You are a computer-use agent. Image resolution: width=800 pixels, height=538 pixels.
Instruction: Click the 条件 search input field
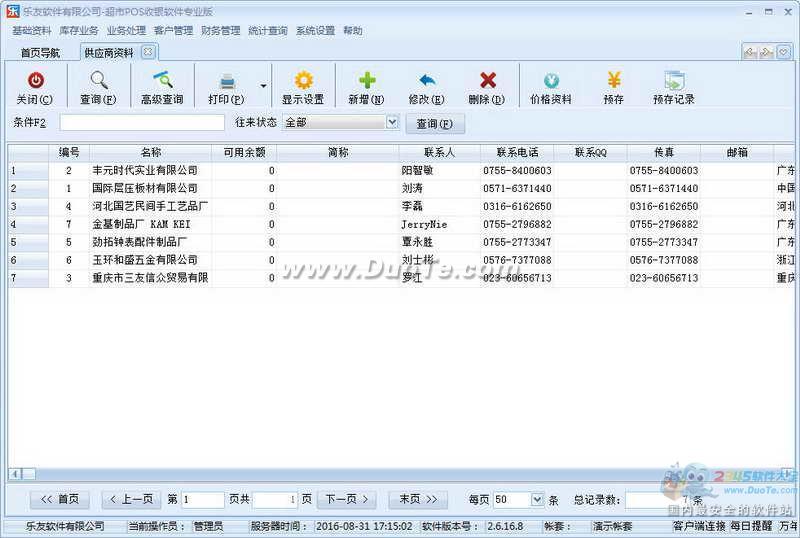point(142,122)
